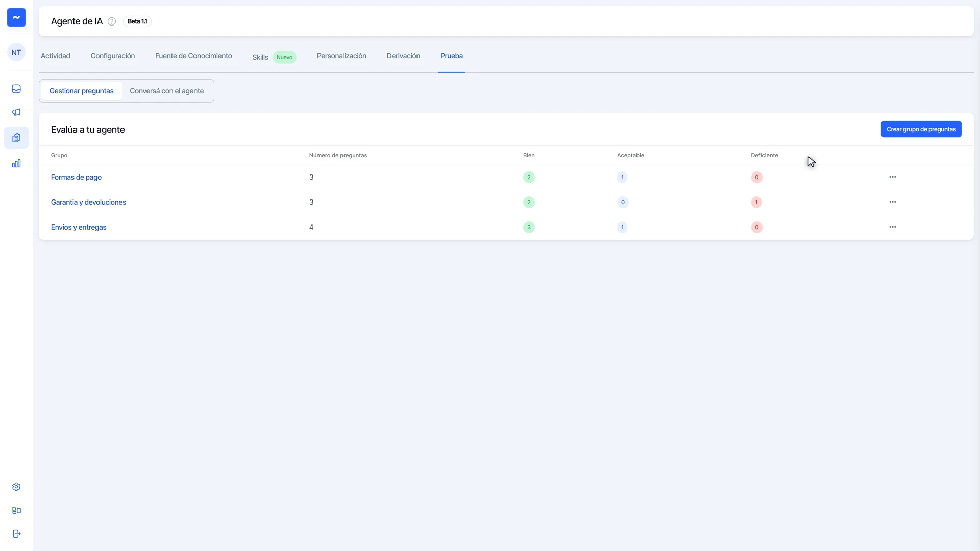This screenshot has height=551, width=980.
Task: Open the Fuente de Conocimiento tab
Action: coord(193,56)
